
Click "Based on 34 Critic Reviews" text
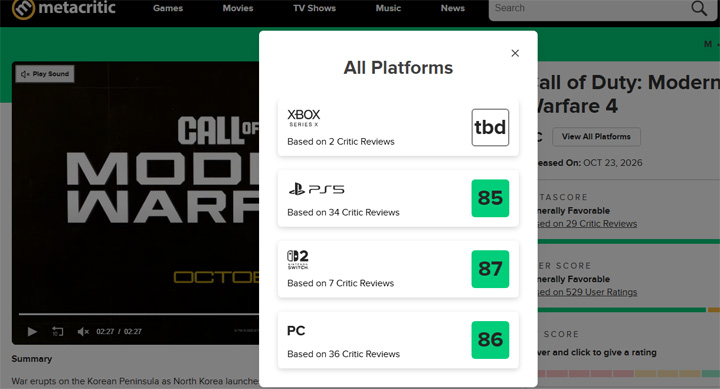[x=343, y=212]
